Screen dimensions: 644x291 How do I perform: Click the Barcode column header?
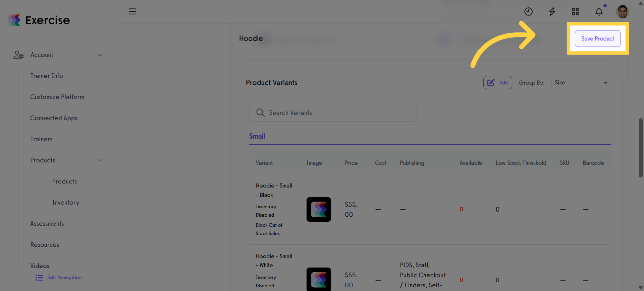click(593, 163)
